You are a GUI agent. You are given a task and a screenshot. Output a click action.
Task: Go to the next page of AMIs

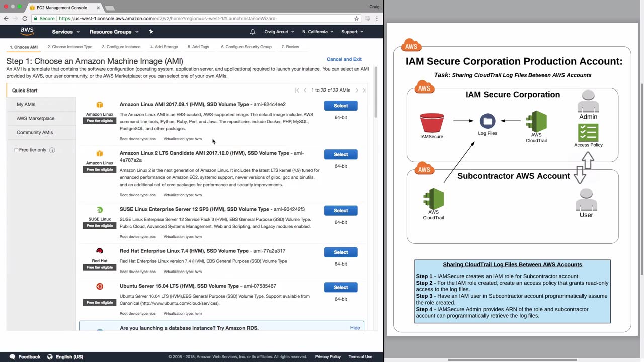coord(357,90)
